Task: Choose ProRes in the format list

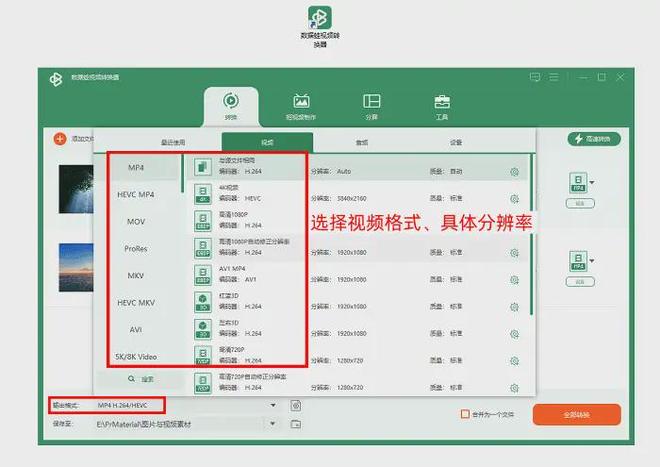Action: pyautogui.click(x=136, y=249)
